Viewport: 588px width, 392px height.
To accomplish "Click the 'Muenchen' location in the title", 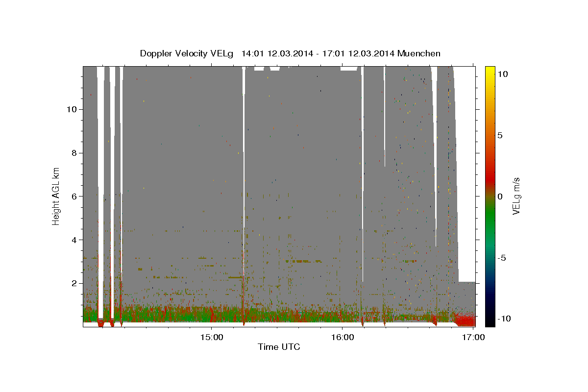I will [419, 53].
